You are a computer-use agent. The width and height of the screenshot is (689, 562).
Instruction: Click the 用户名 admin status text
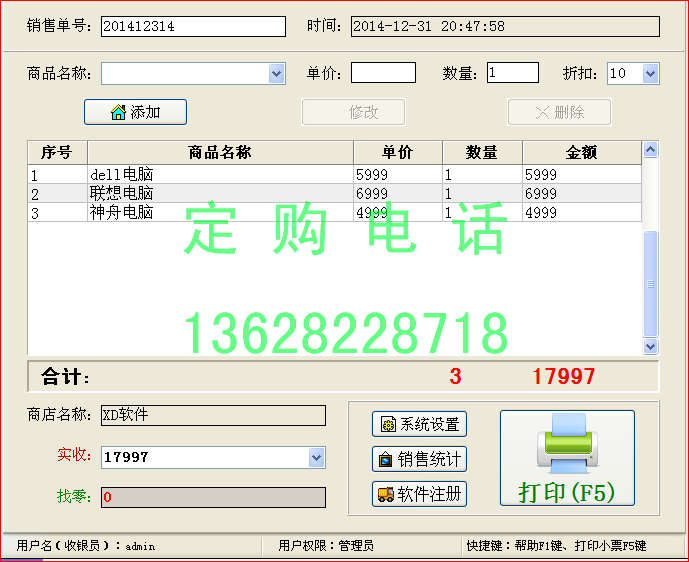click(86, 546)
